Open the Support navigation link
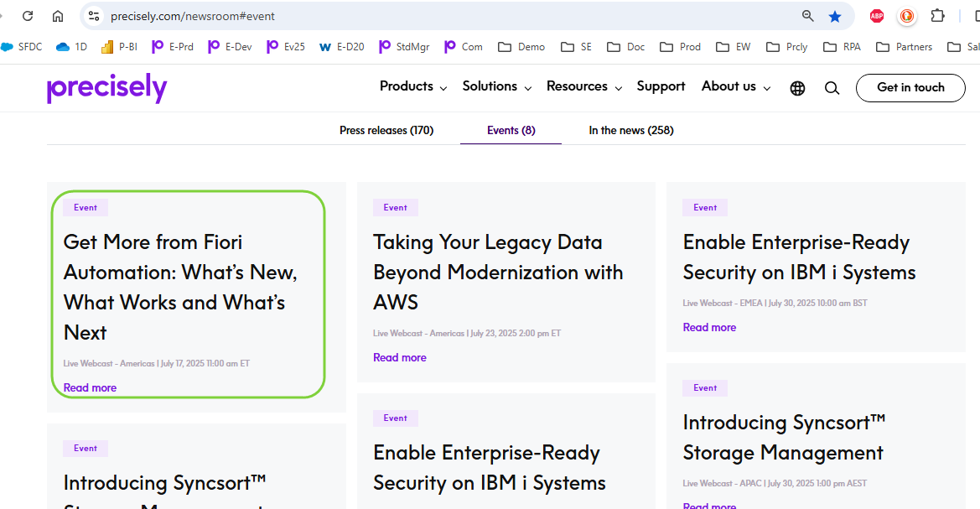Screen dimensions: 980x509 tap(661, 86)
